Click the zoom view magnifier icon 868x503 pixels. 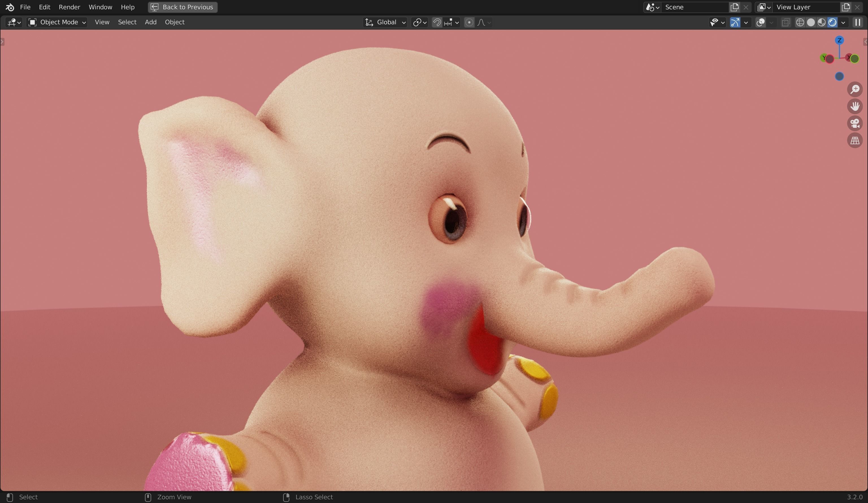coord(855,89)
